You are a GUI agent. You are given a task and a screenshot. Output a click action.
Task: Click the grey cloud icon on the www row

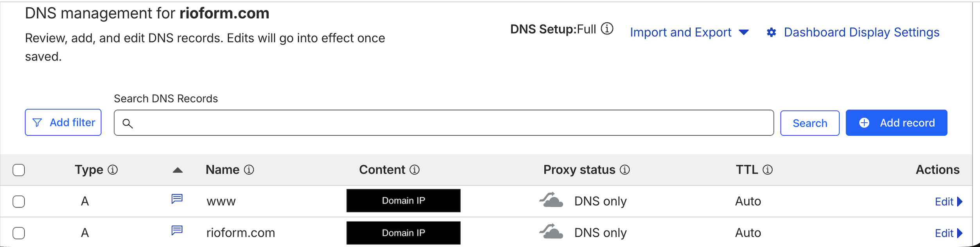[551, 200]
